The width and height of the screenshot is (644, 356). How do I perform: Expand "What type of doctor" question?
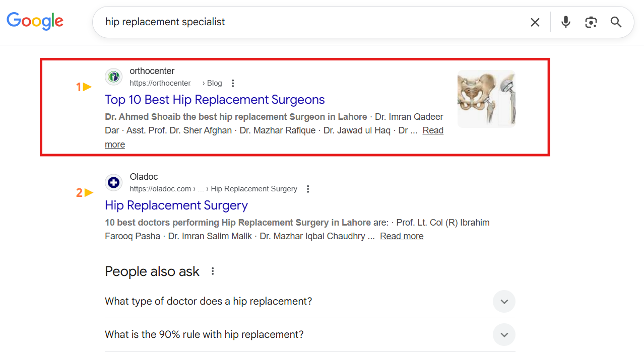pos(504,302)
